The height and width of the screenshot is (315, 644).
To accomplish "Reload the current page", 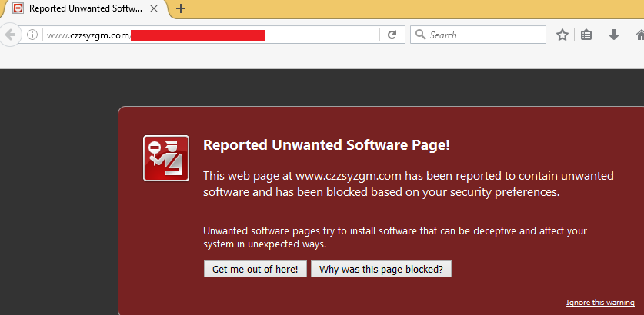I will click(x=392, y=35).
